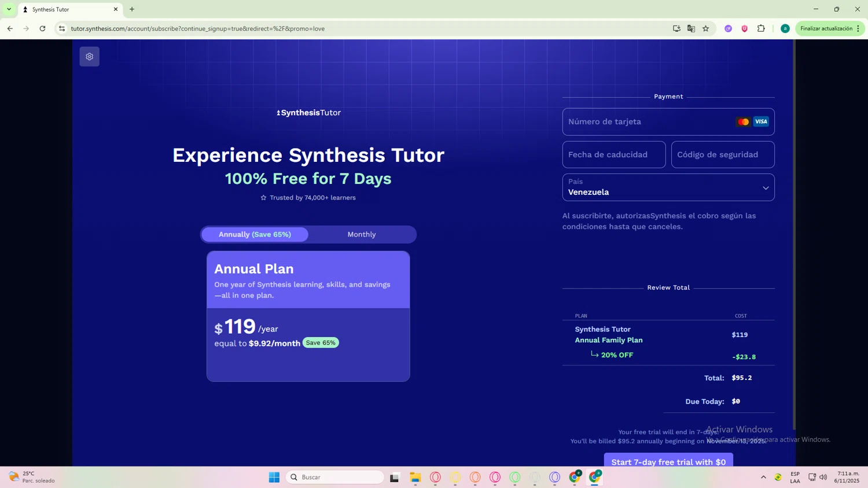
Task: Open the tab search dropdown arrow
Action: pos(9,9)
